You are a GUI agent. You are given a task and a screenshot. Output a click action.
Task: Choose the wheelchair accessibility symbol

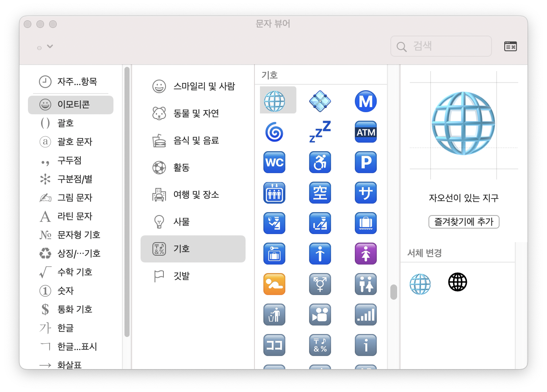click(x=320, y=162)
